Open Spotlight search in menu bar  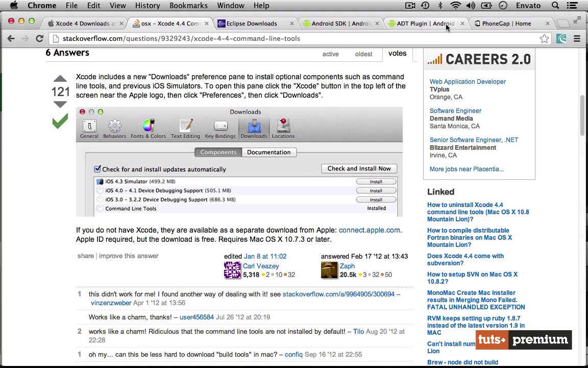(x=555, y=5)
